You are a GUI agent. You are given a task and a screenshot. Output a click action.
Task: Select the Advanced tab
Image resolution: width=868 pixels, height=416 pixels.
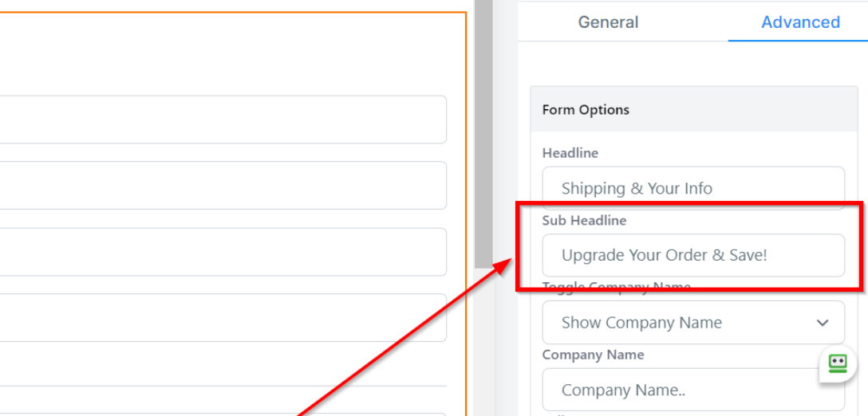799,22
